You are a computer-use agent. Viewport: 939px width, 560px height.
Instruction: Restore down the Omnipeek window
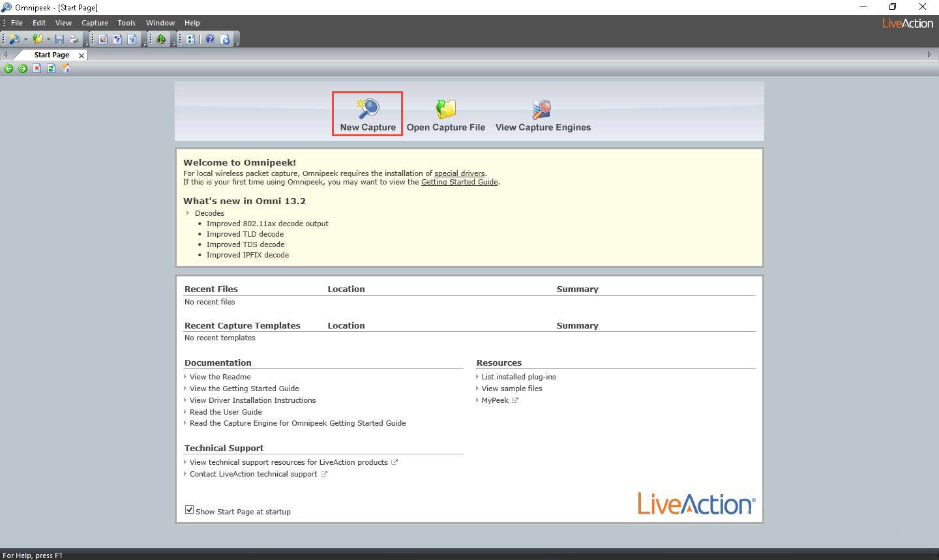pos(893,7)
